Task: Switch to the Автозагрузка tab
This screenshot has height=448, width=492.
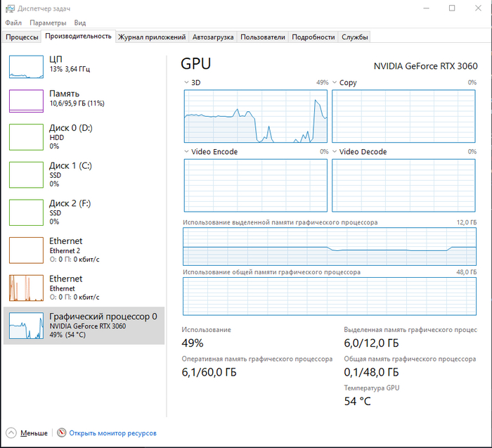Action: (x=213, y=37)
